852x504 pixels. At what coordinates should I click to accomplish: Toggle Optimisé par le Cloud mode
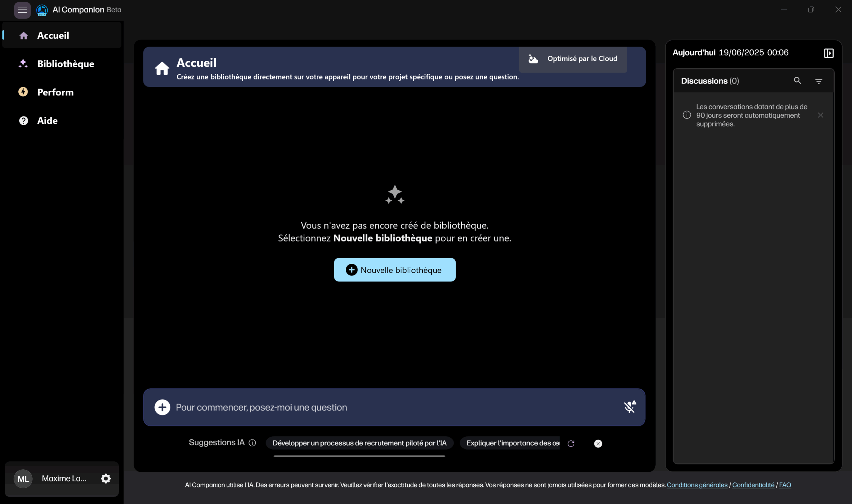click(x=573, y=59)
